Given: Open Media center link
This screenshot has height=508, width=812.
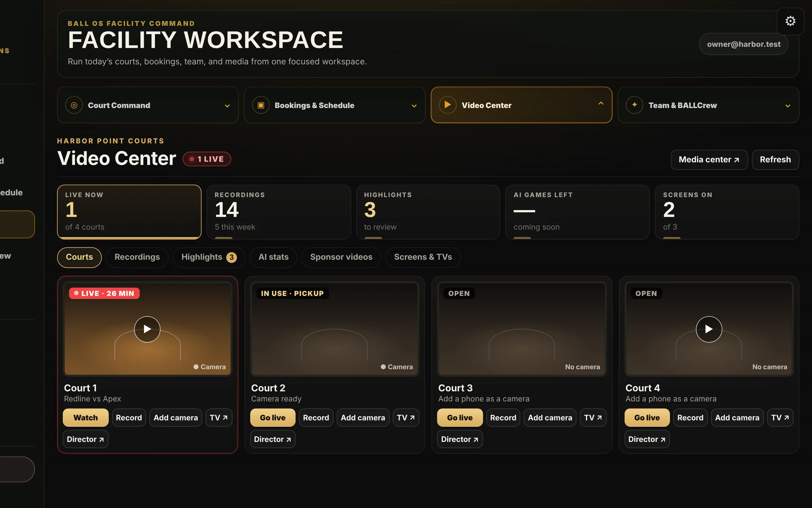Looking at the screenshot, I should coord(709,160).
